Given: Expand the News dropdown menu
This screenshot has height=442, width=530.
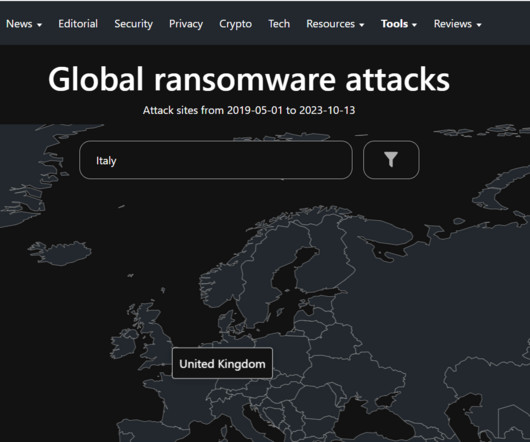Looking at the screenshot, I should (24, 24).
